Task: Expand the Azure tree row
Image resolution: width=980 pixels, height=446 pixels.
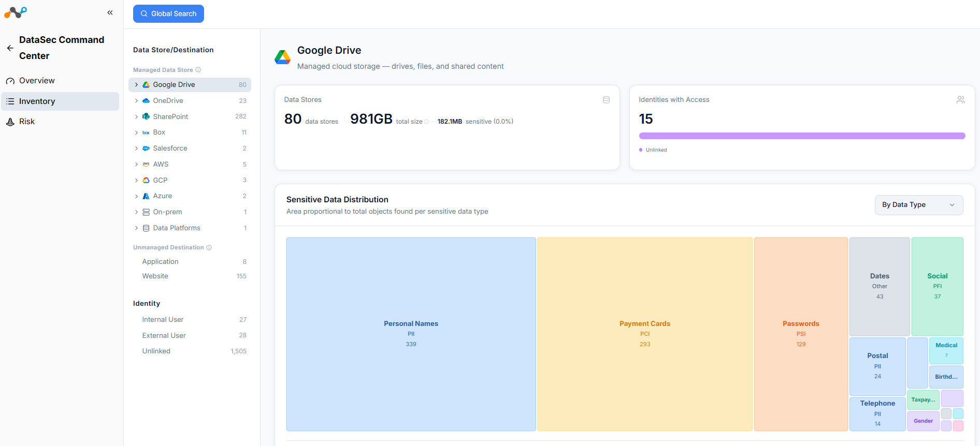Action: (136, 196)
